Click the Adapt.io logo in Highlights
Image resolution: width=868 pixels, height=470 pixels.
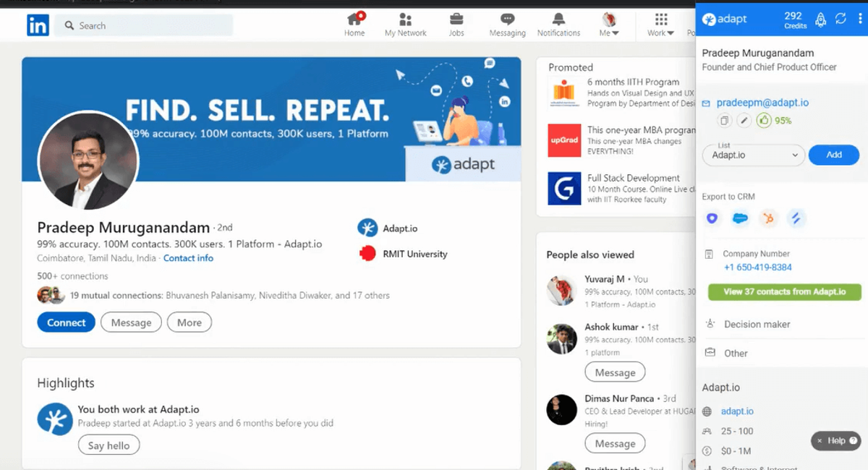(55, 419)
